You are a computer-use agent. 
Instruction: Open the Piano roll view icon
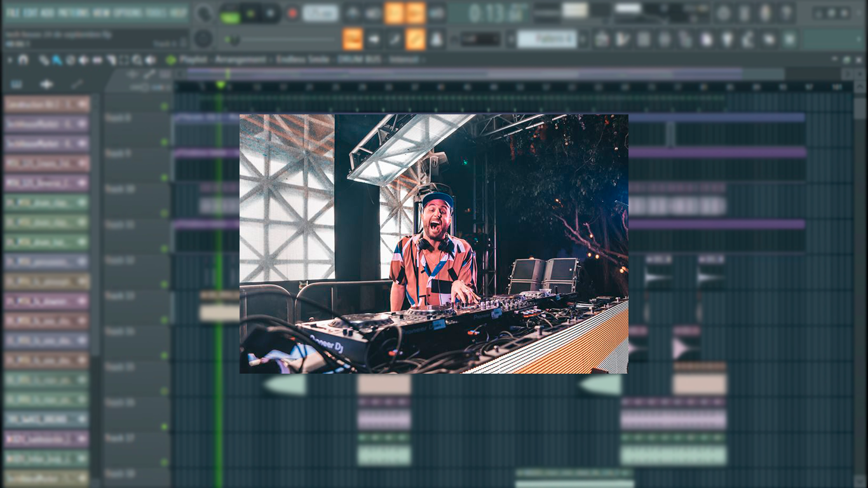click(623, 39)
